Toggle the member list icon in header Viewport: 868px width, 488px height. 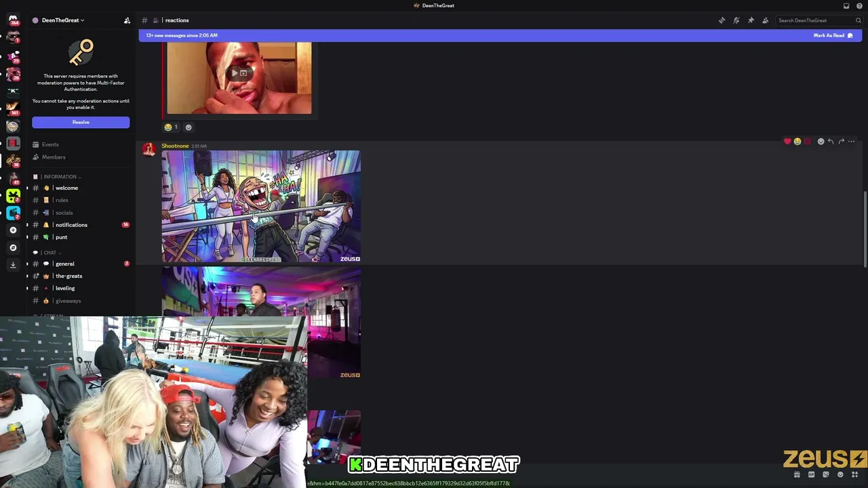[766, 20]
